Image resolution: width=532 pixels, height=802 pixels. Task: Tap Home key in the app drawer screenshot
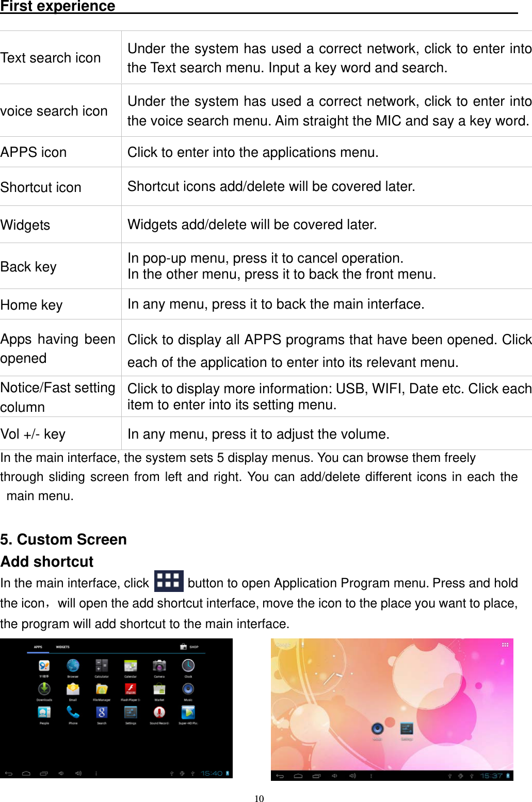[26, 774]
